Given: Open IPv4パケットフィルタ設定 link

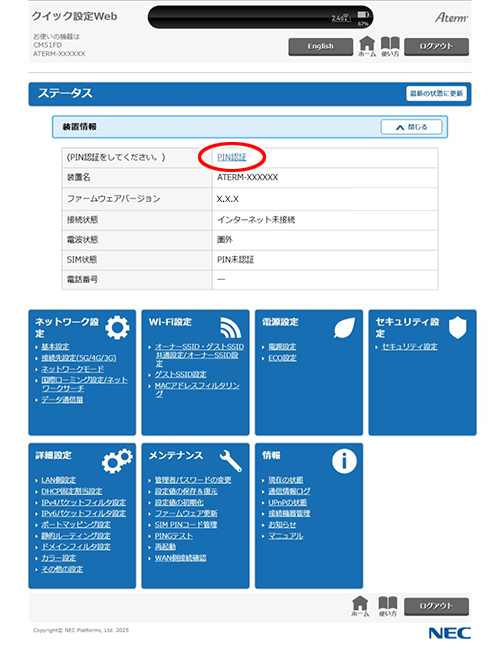Looking at the screenshot, I should [x=84, y=502].
